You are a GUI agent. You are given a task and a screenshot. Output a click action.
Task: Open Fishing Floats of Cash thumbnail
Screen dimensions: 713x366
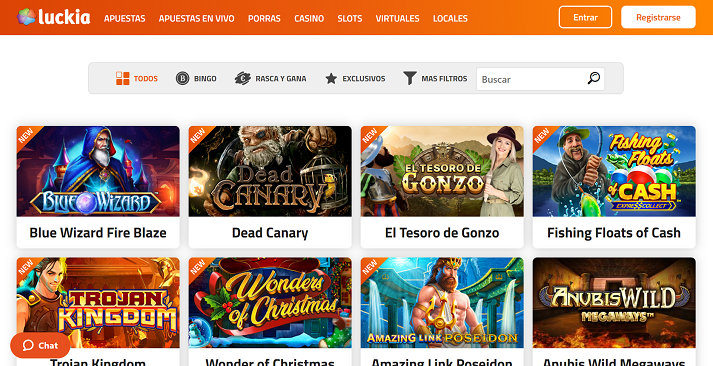(x=614, y=171)
